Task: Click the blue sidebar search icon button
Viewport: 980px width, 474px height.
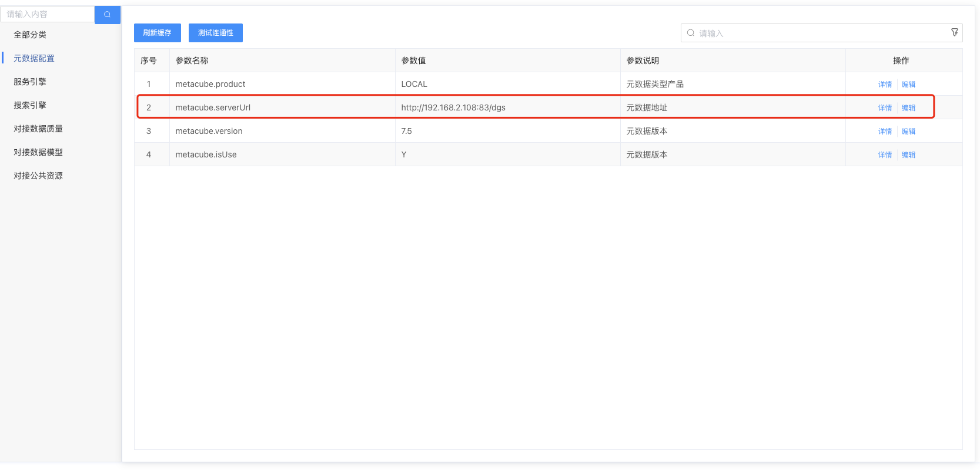Action: 107,15
